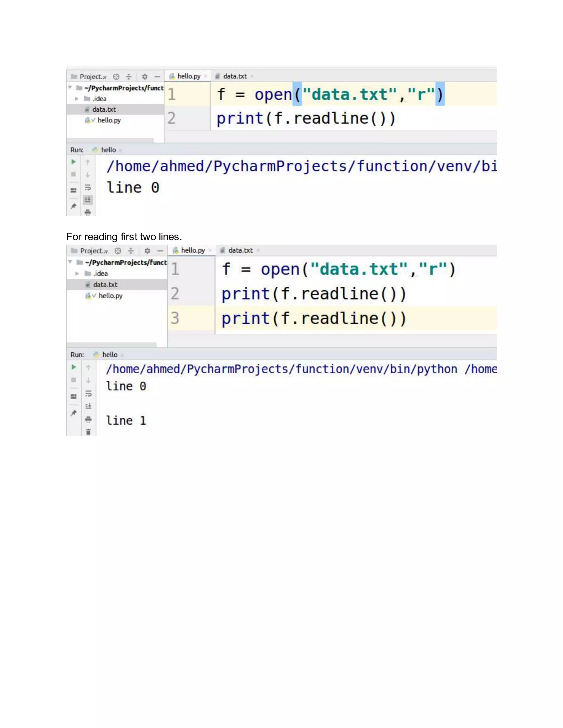Image resolution: width=563 pixels, height=728 pixels.
Task: Select the hello.py editor tab in the second screenshot
Action: (x=193, y=250)
